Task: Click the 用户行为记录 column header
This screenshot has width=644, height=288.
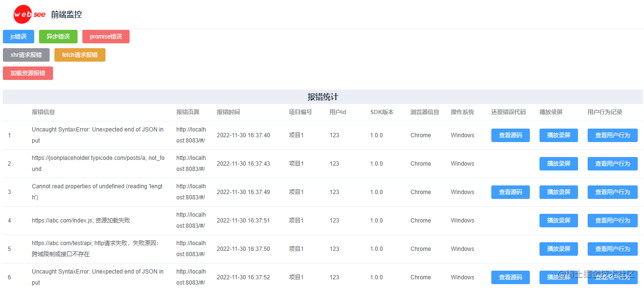Action: (605, 112)
